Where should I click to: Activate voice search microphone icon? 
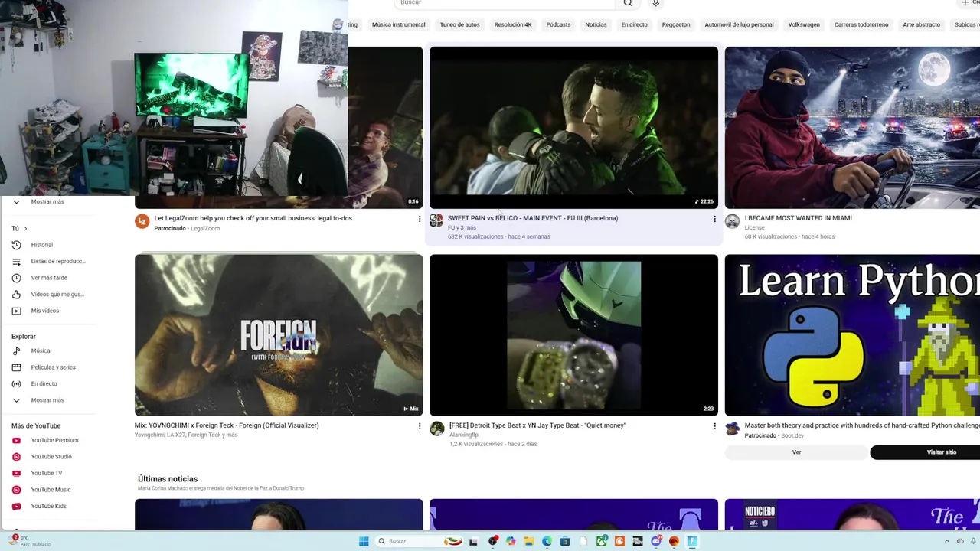coord(655,3)
